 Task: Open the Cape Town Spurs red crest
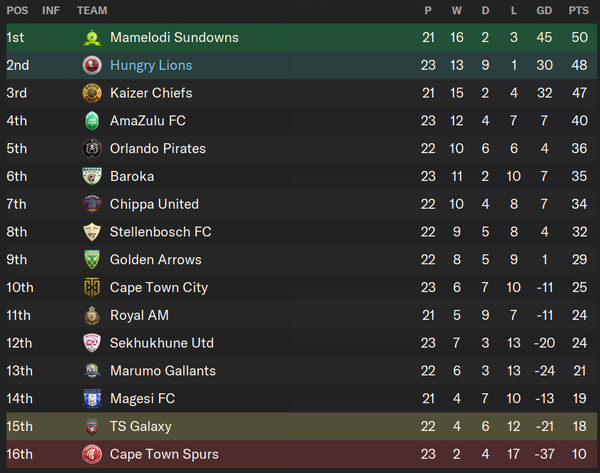point(92,454)
